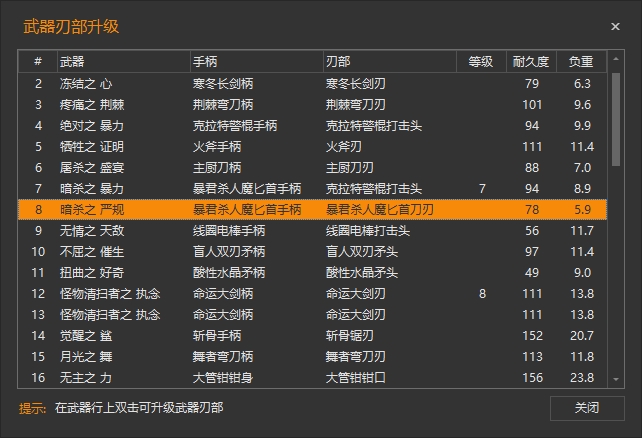Viewport: 642px width, 438px height.
Task: Click the handle cell 线圈电棒手柄
Action: (229, 231)
